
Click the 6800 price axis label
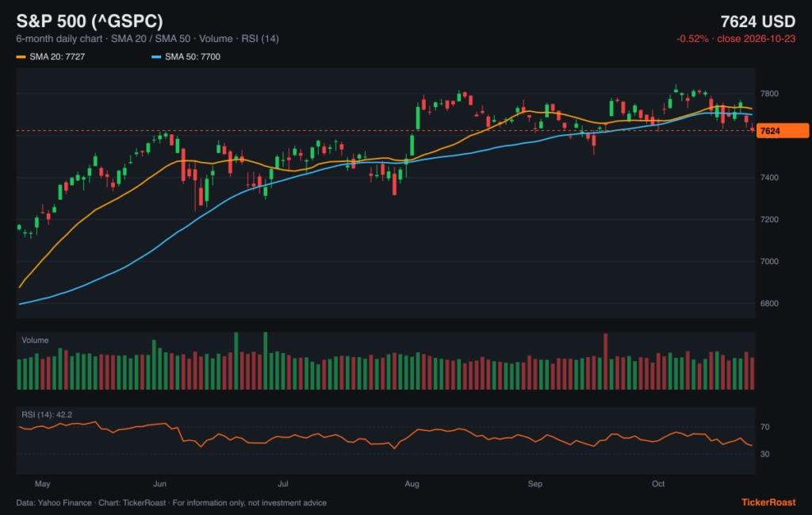tap(769, 304)
